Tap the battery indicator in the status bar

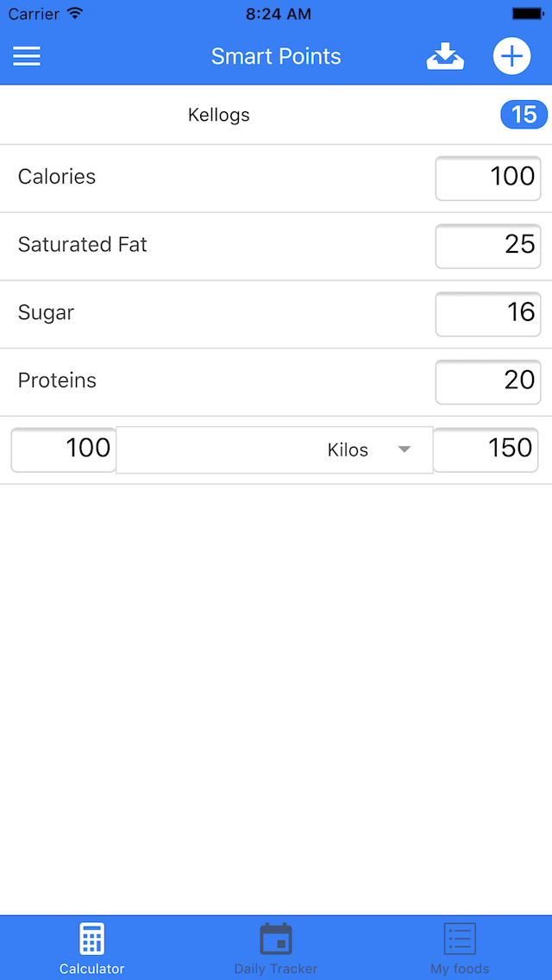[x=526, y=13]
